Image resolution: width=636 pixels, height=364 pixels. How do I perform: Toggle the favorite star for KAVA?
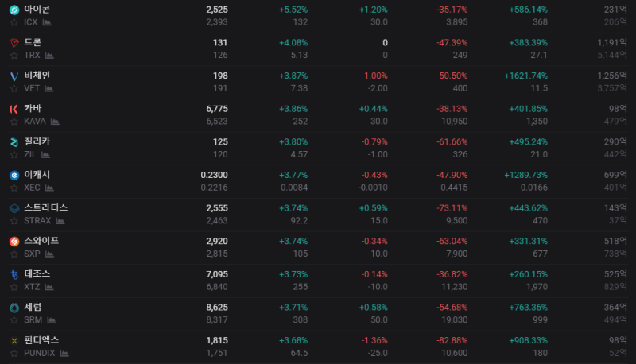pos(14,122)
